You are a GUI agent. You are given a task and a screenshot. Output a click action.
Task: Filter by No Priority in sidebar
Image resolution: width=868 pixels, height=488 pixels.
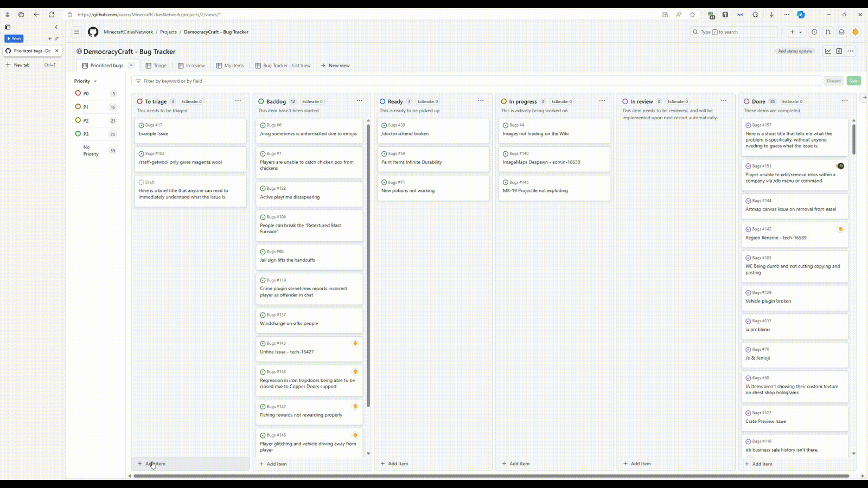[x=95, y=151]
